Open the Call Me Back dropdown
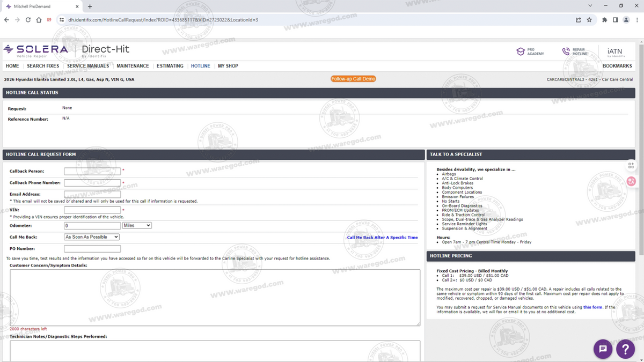644x362 pixels. point(92,237)
